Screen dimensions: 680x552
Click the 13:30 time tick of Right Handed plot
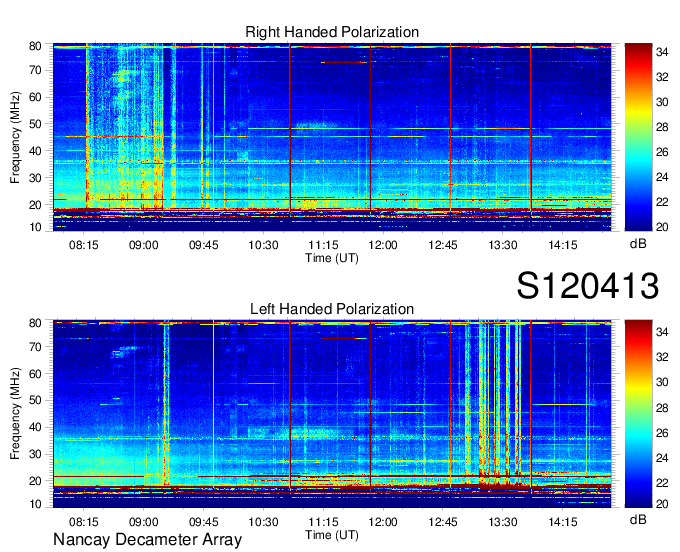point(503,245)
